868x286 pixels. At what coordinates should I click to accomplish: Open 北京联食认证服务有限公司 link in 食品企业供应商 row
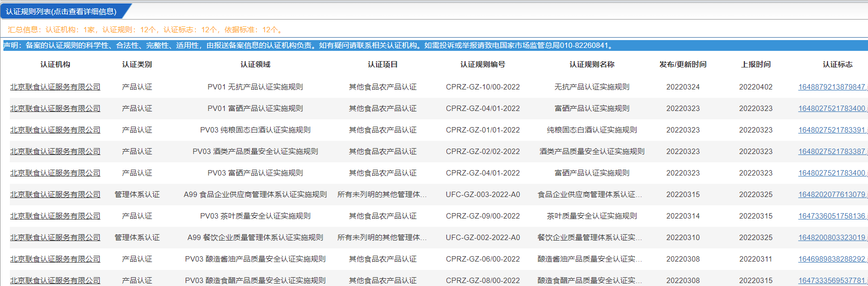(x=55, y=195)
